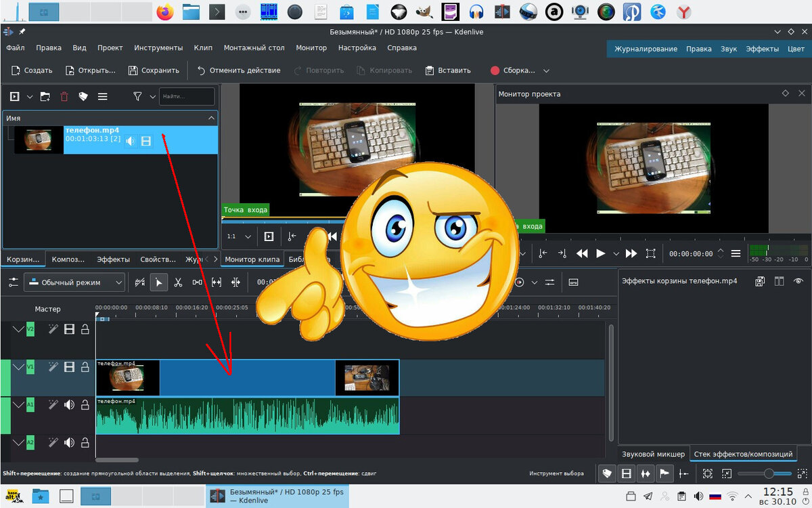Viewport: 812px width, 508px height.
Task: Hide video on track V1
Action: (69, 367)
